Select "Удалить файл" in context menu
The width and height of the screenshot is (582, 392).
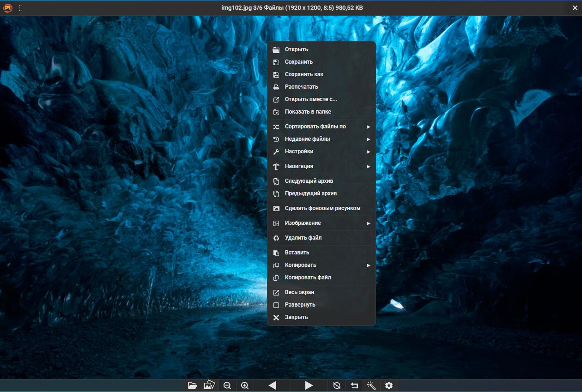[303, 238]
